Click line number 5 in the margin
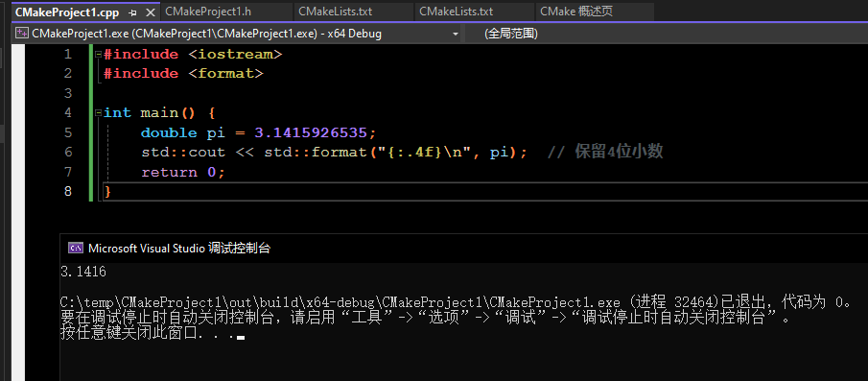 [67, 132]
